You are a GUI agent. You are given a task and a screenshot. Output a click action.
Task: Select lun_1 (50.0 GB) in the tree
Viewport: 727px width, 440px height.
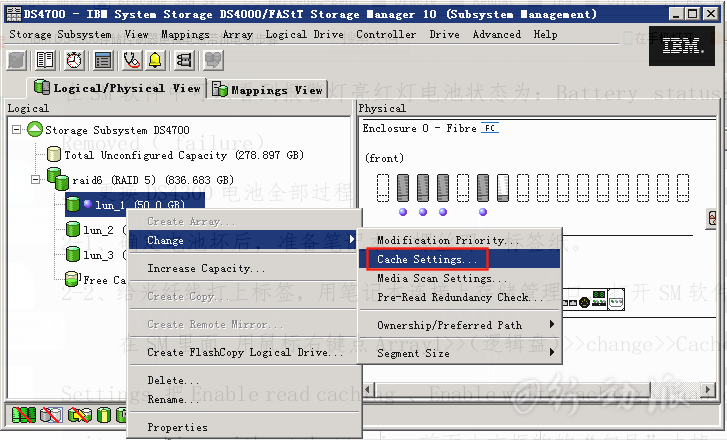tap(135, 204)
